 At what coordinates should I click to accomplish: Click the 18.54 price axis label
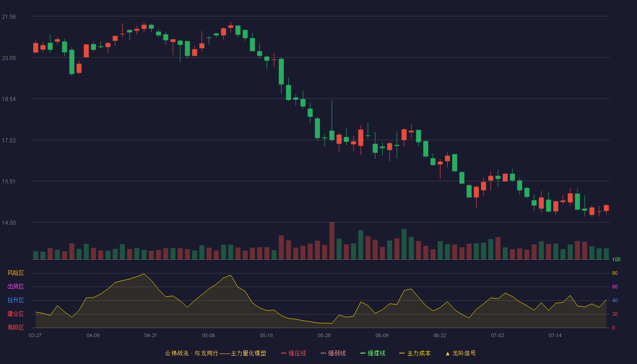coord(9,99)
